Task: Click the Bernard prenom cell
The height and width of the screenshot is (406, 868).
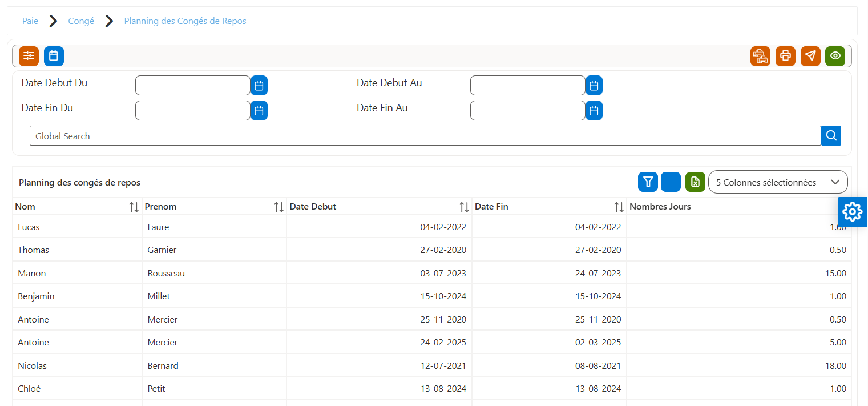Action: coord(214,365)
